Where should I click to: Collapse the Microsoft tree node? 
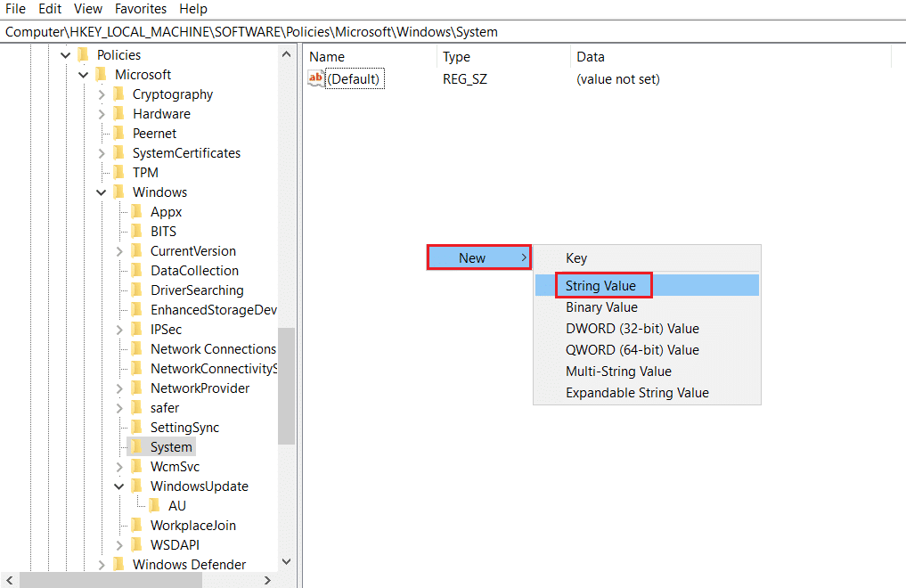pyautogui.click(x=83, y=75)
